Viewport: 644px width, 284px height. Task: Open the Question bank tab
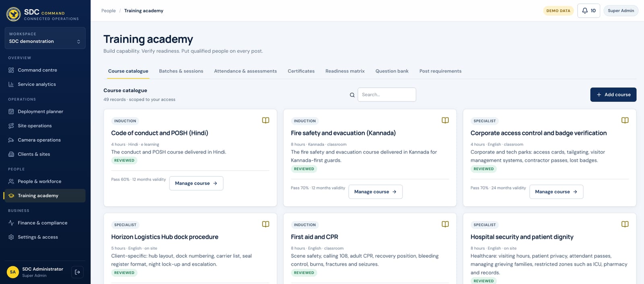click(x=392, y=71)
